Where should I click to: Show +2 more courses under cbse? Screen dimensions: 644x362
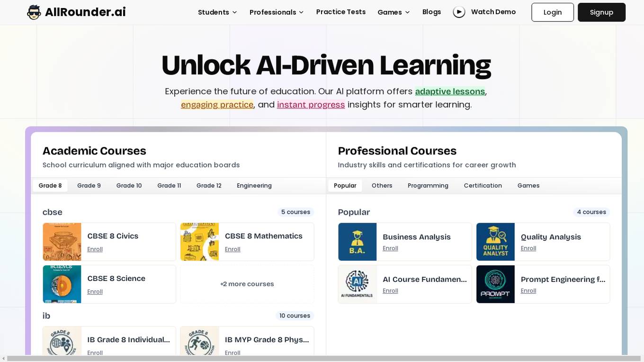[x=247, y=284]
